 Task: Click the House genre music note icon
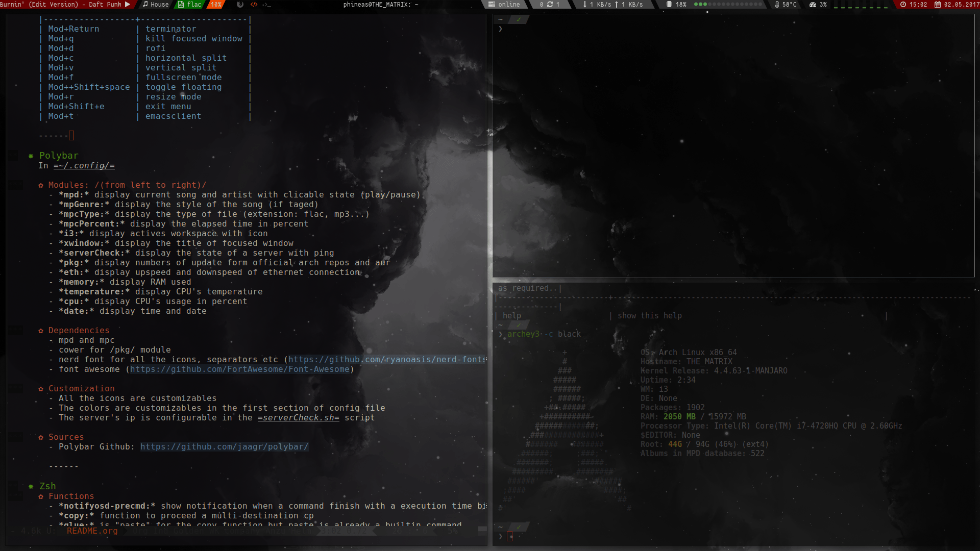tap(145, 4)
